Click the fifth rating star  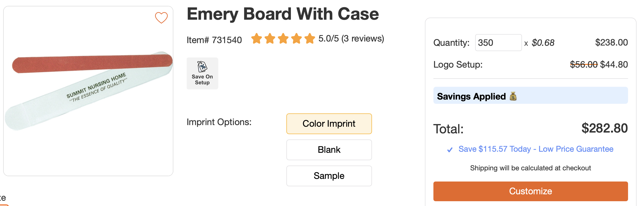pyautogui.click(x=310, y=39)
